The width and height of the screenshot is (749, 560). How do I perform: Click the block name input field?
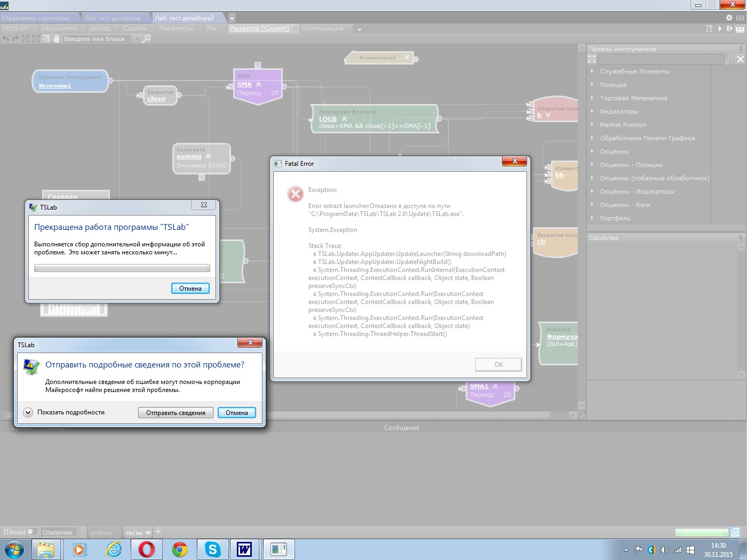97,39
